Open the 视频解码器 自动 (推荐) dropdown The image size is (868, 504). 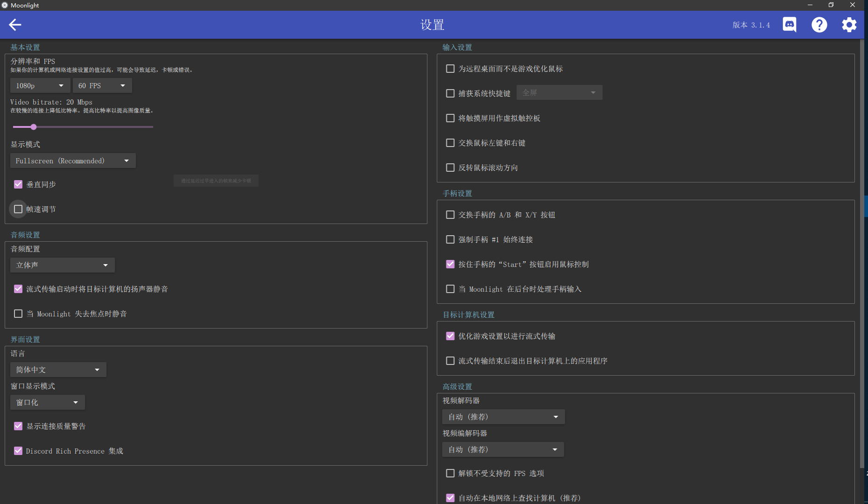click(503, 417)
